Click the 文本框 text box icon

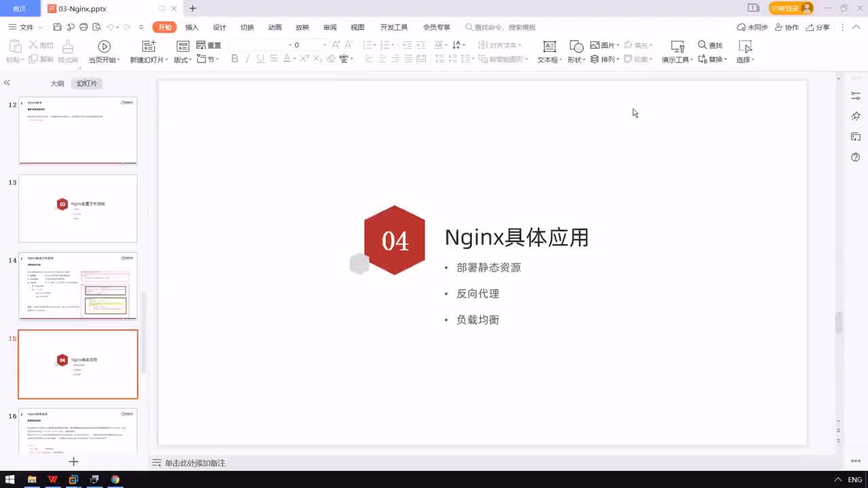tap(549, 46)
